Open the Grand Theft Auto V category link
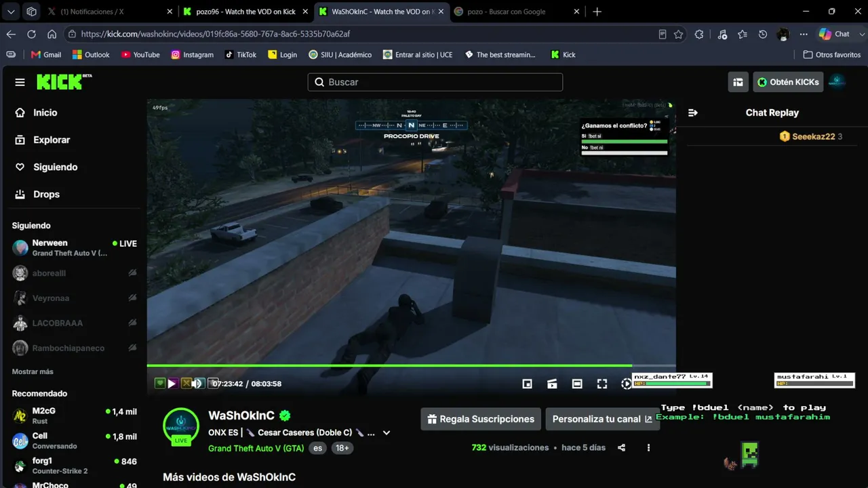This screenshot has width=868, height=488. [256, 448]
